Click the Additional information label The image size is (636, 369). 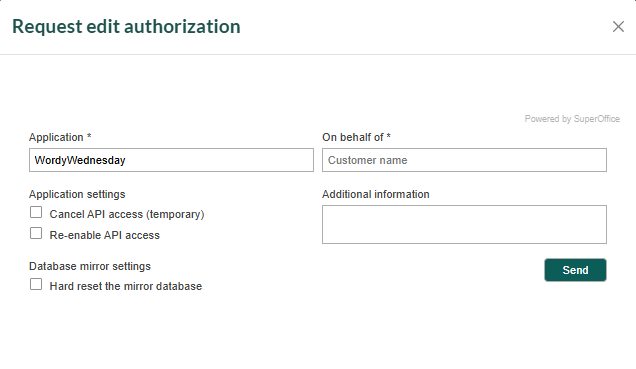click(x=376, y=194)
